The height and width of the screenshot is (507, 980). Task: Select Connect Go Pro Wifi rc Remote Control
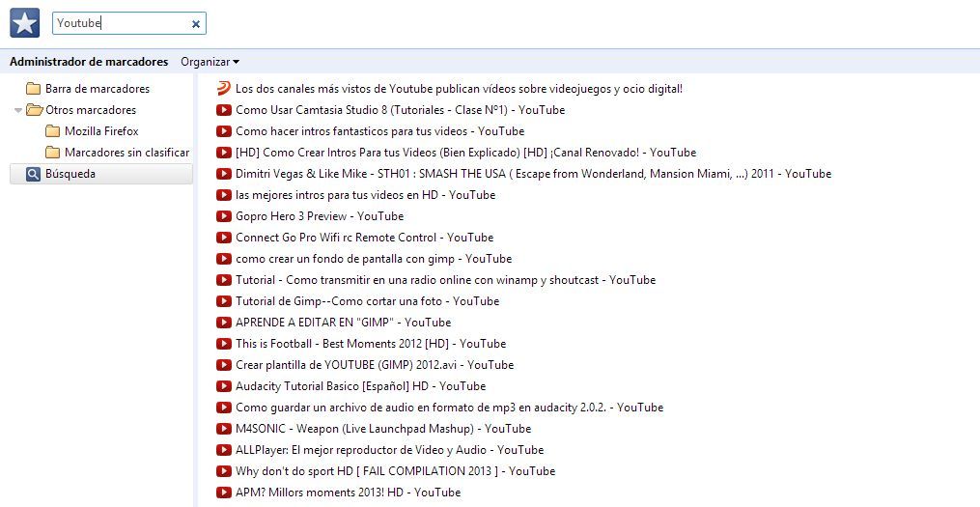point(364,238)
